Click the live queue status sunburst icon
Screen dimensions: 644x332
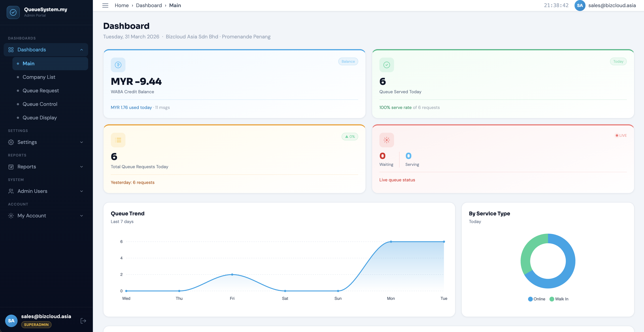point(387,140)
